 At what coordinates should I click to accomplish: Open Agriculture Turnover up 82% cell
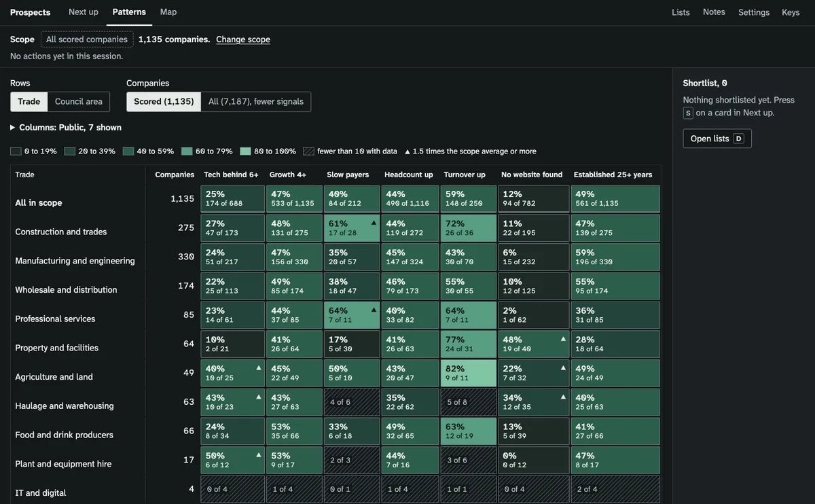coord(469,373)
